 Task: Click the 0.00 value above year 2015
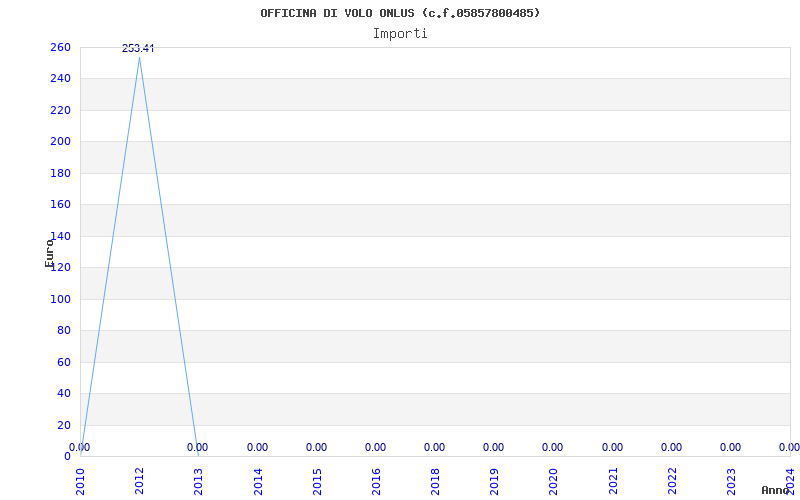[x=316, y=447]
